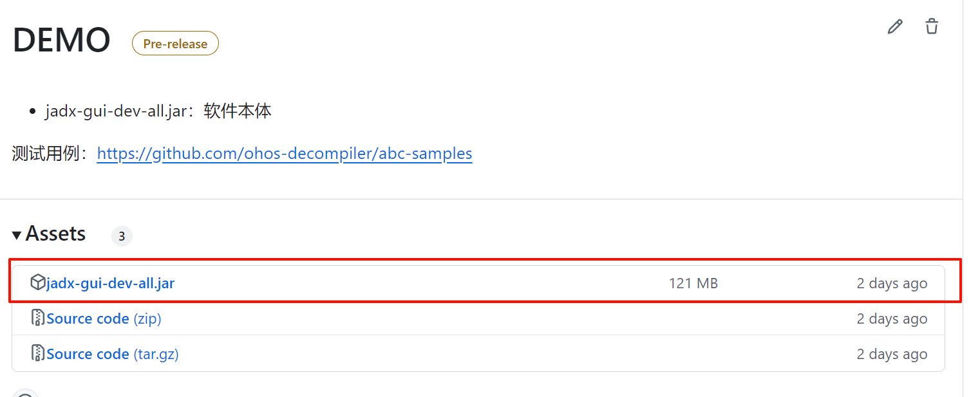Screen dimensions: 980x397
Task: Click the tar.gz row's "2 days ago" timestamp
Action: point(892,354)
